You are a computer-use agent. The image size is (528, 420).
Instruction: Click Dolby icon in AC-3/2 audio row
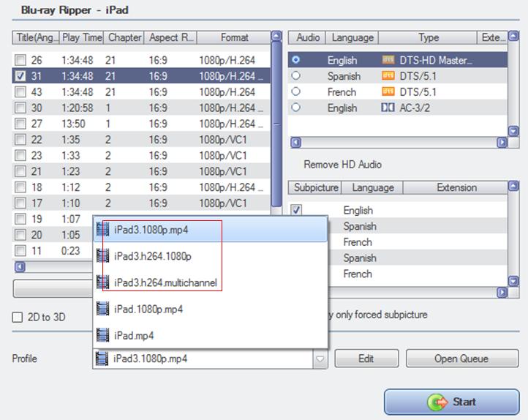pyautogui.click(x=388, y=108)
